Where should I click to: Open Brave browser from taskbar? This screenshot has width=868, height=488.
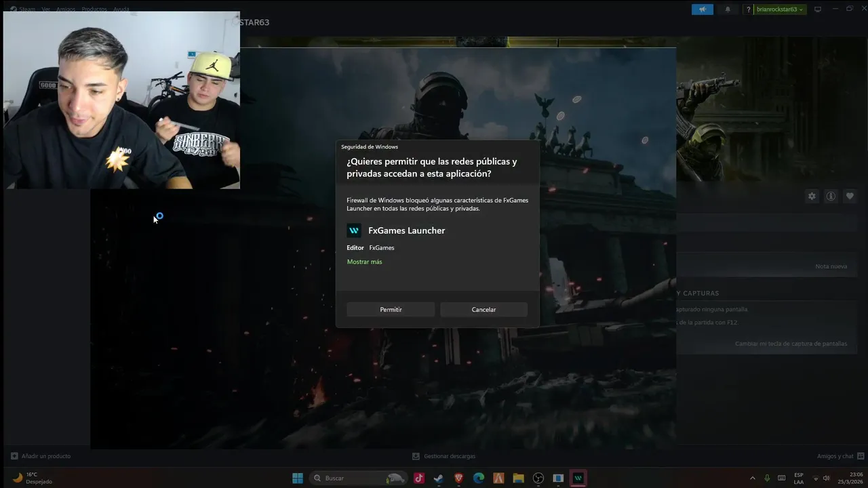[459, 478]
